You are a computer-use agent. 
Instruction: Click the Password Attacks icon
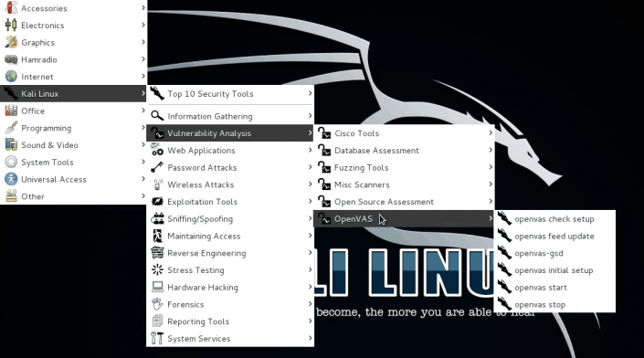[x=157, y=167]
